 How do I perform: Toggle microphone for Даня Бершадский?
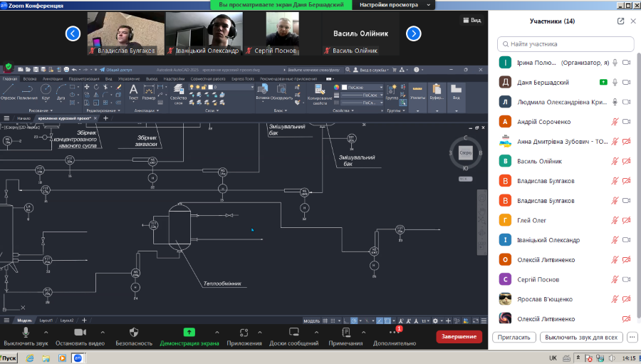tap(615, 83)
